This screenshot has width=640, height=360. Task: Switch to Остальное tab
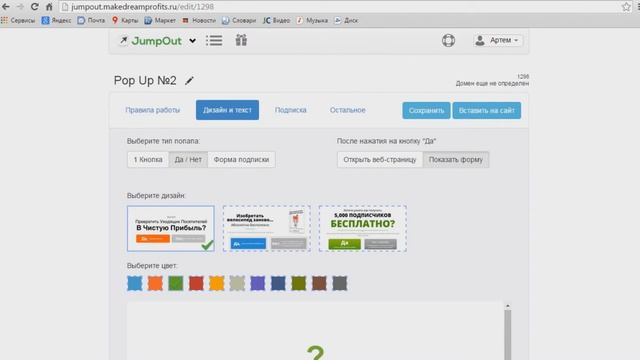348,110
